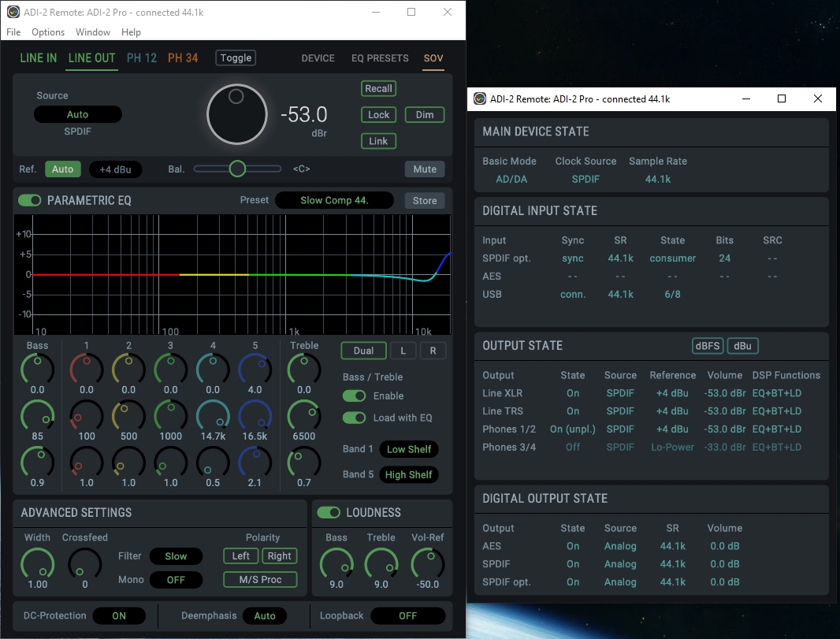Open the Band 5 type dropdown High Shelf
This screenshot has height=639, width=840.
(x=409, y=474)
